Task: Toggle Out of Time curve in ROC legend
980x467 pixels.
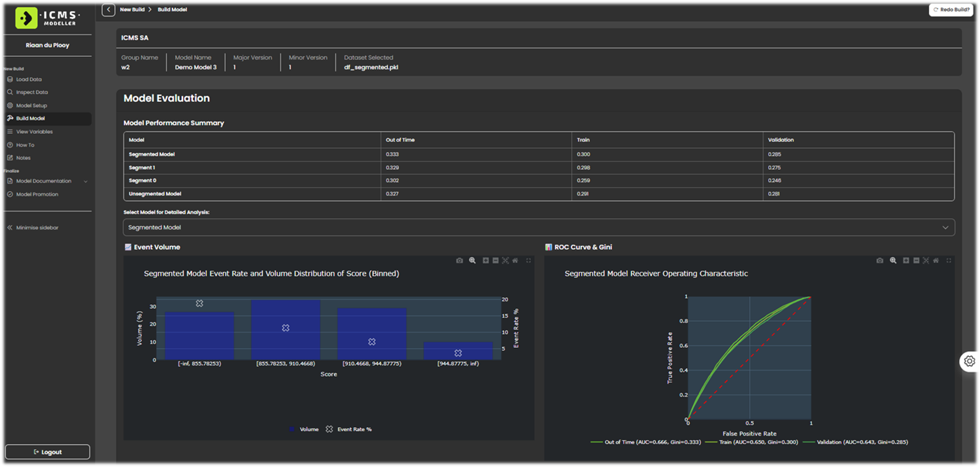Action: point(645,442)
